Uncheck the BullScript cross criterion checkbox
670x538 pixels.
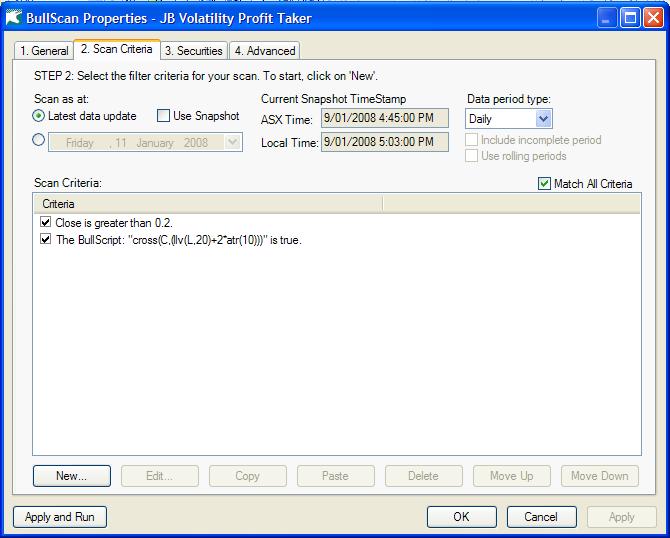pyautogui.click(x=45, y=240)
